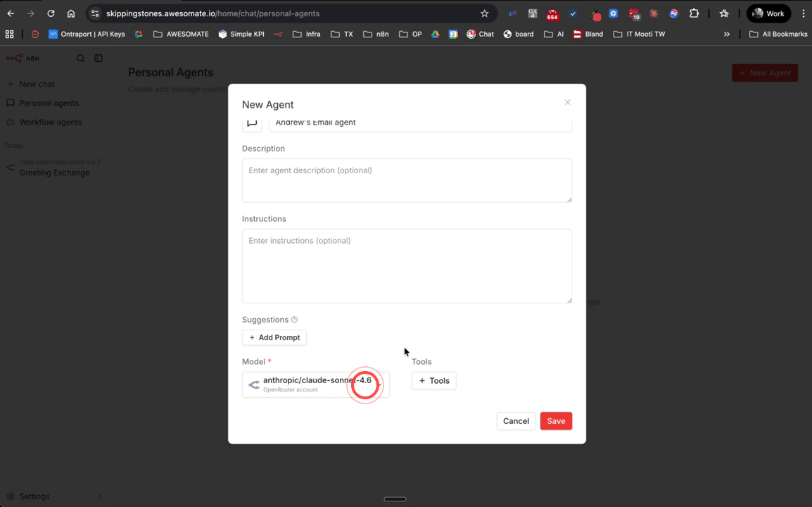Open the blue gear extension icon
Screen dimensions: 812x507
[x=613, y=13]
